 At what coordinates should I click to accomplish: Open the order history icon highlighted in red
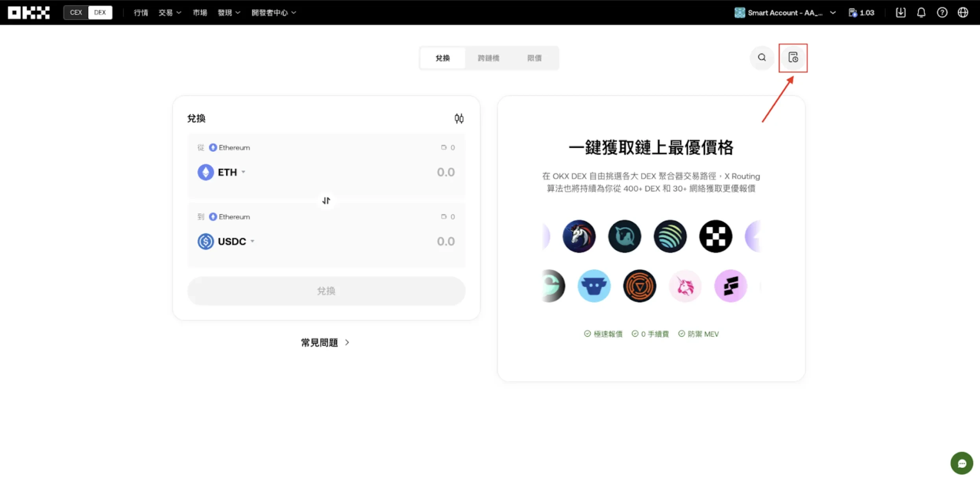(793, 58)
